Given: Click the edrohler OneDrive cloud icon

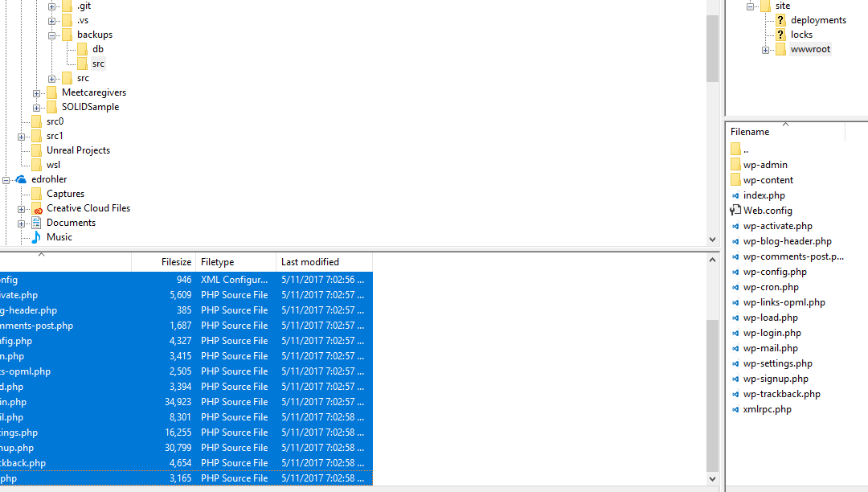Looking at the screenshot, I should [x=21, y=179].
